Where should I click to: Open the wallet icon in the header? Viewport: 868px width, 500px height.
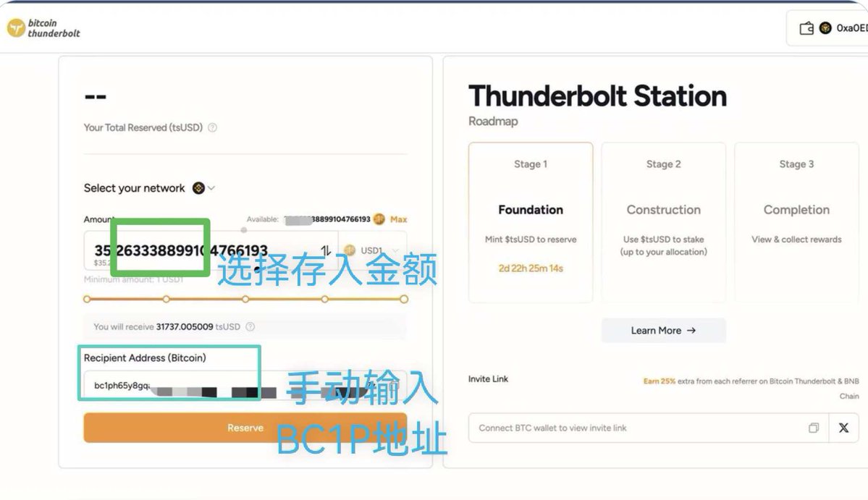point(806,27)
